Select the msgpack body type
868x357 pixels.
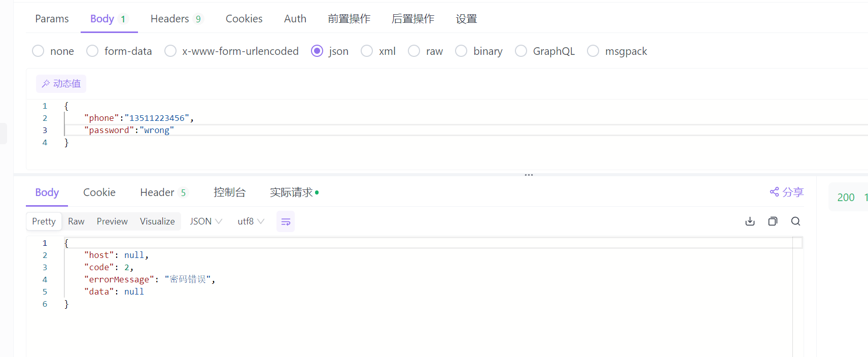[617, 51]
